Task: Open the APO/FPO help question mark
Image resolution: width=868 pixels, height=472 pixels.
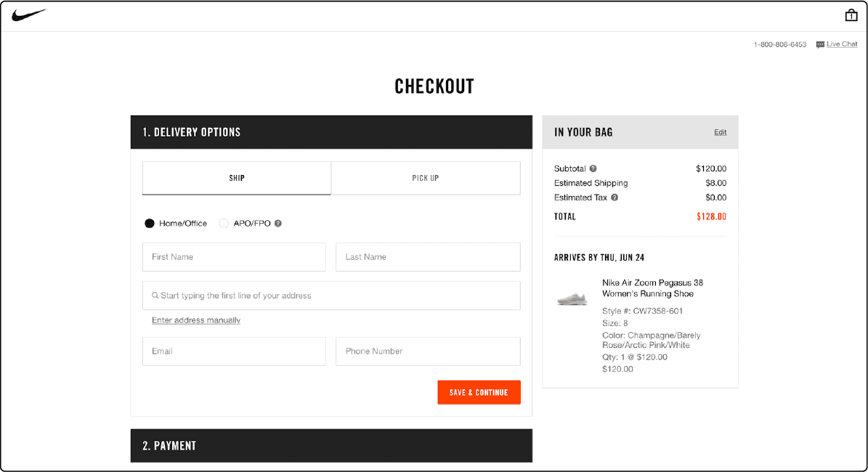Action: [278, 224]
